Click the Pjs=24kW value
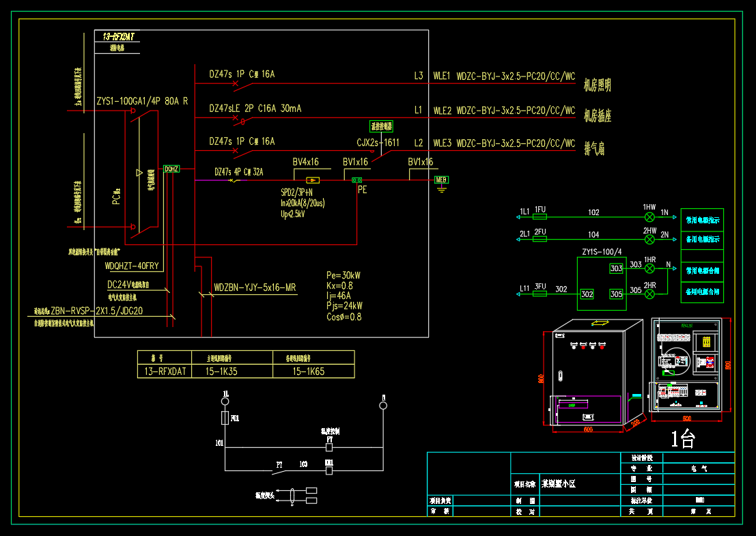This screenshot has width=756, height=536. click(x=344, y=306)
